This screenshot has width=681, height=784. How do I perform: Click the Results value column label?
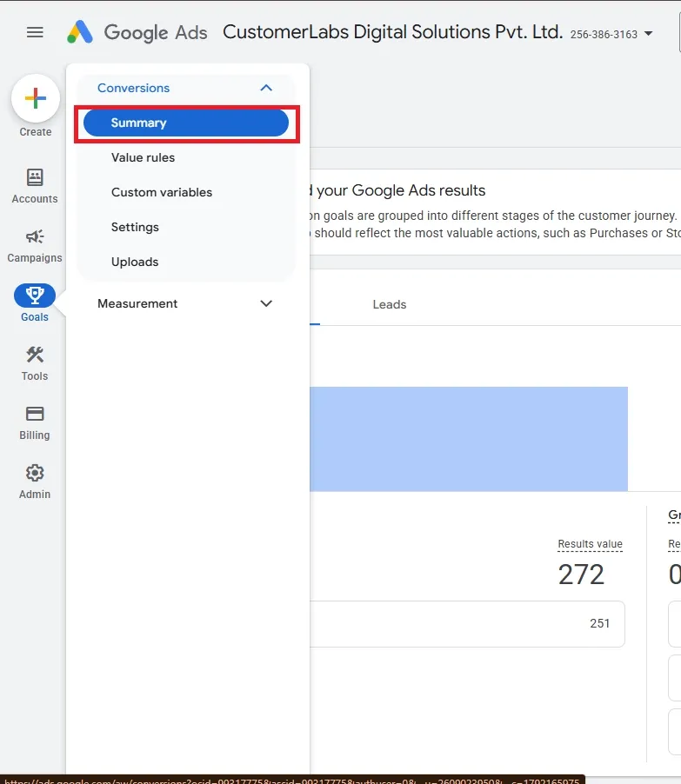[590, 544]
